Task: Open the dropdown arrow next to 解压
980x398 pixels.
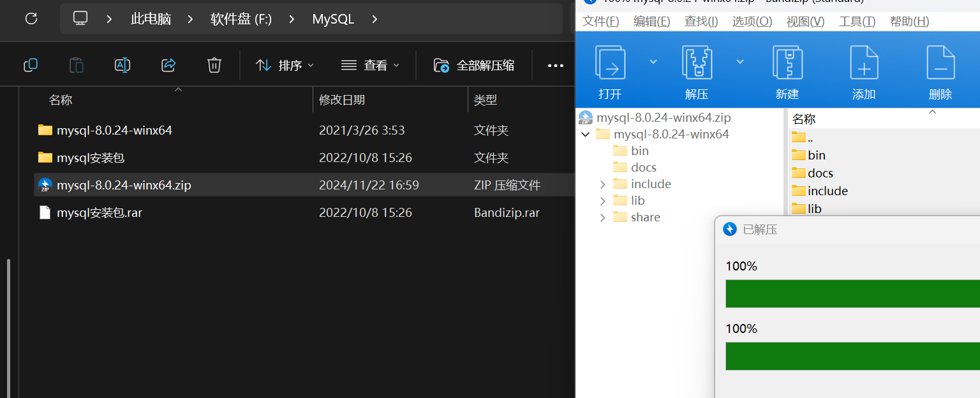Action: (739, 62)
